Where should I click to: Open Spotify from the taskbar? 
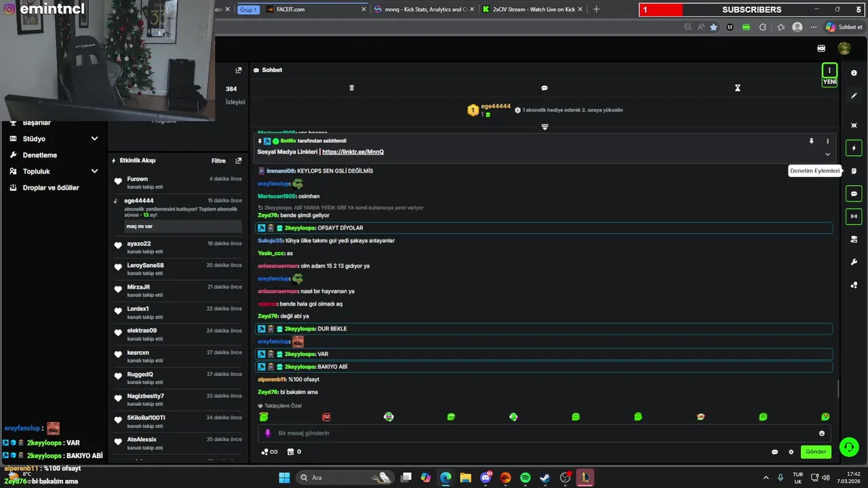[x=525, y=478]
